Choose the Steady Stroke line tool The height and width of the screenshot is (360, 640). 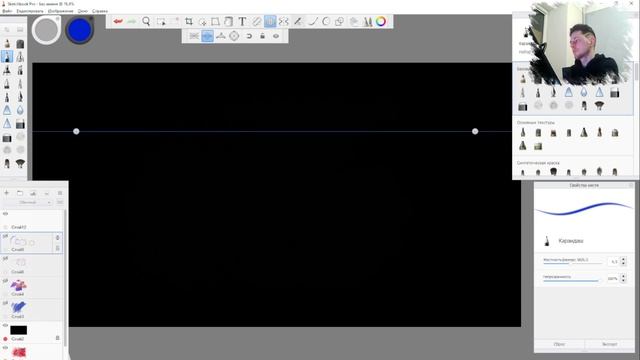point(313,21)
